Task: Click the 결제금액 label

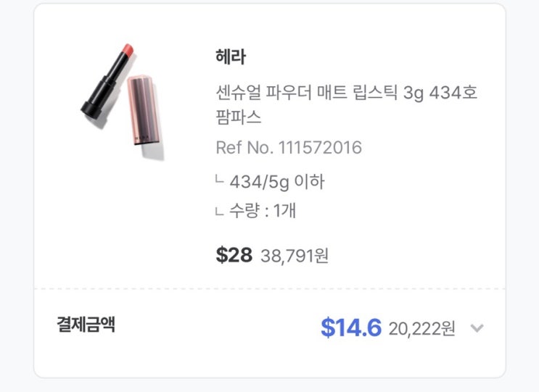Action: (x=86, y=325)
